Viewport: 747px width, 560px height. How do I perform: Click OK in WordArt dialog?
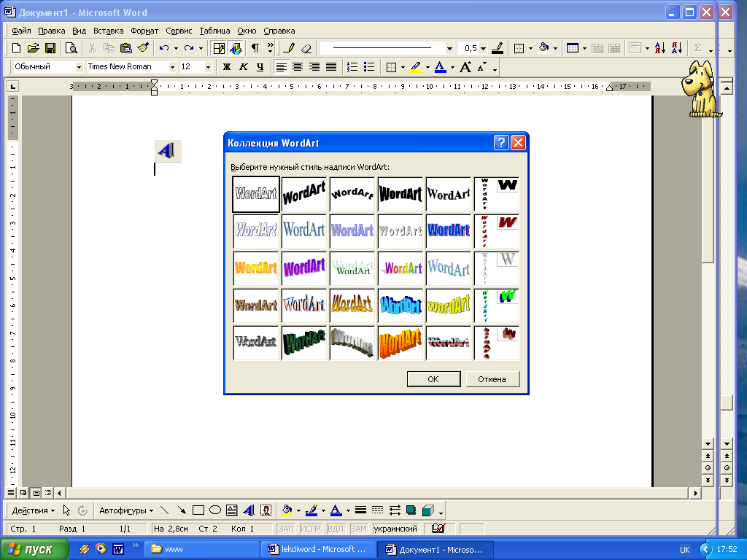433,379
